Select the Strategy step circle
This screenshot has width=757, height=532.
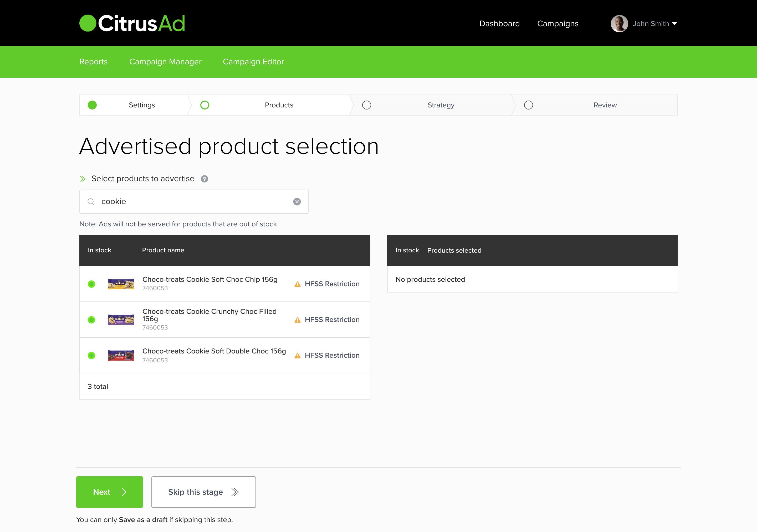(x=367, y=105)
